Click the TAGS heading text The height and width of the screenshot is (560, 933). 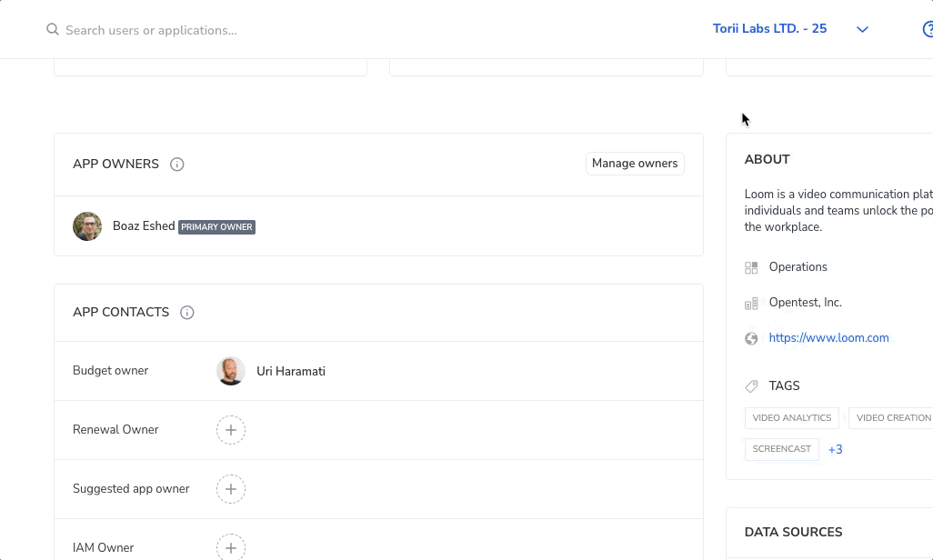(x=784, y=385)
